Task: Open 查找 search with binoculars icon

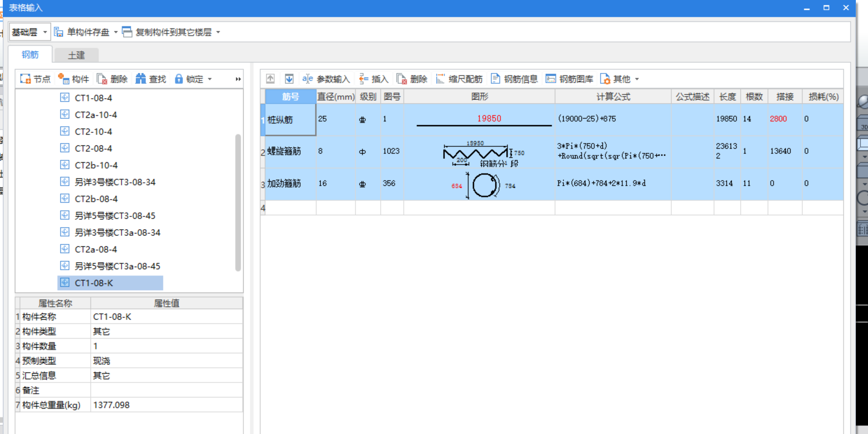Action: (x=150, y=79)
